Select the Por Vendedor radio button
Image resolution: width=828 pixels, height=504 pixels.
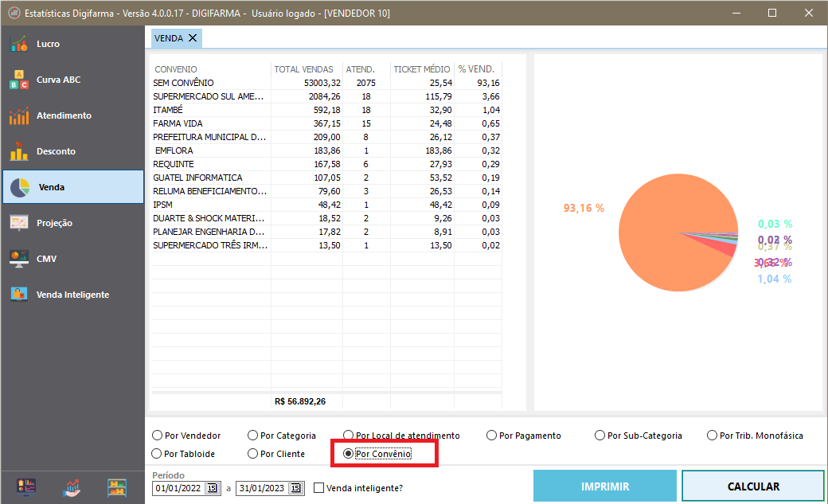[157, 436]
